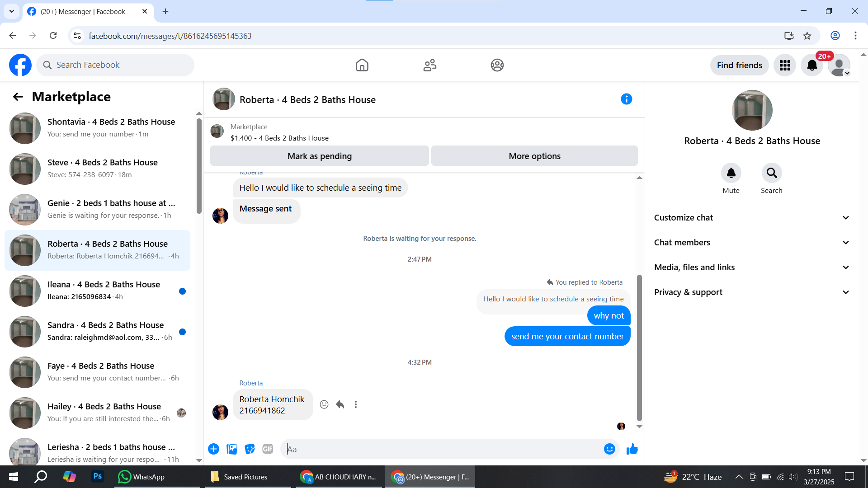Install app icon in the address bar
The image size is (868, 488).
pyautogui.click(x=789, y=36)
